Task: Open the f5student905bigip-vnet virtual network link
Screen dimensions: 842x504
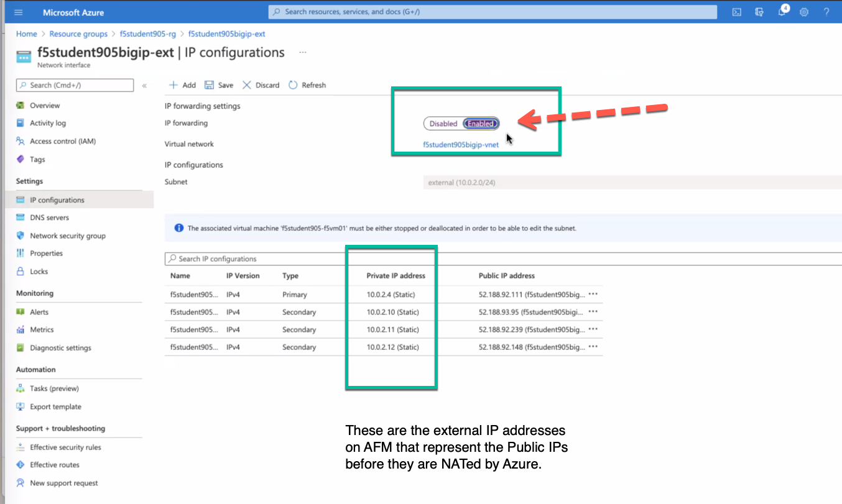Action: point(461,144)
